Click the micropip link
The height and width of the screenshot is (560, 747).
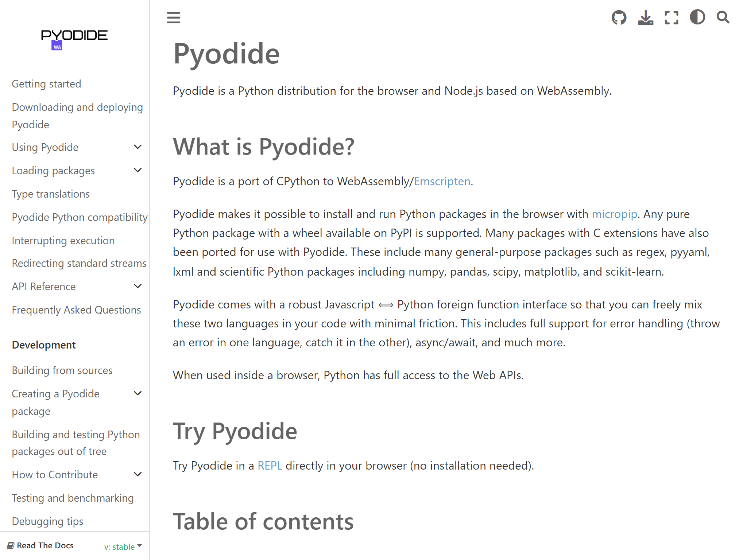(x=614, y=214)
